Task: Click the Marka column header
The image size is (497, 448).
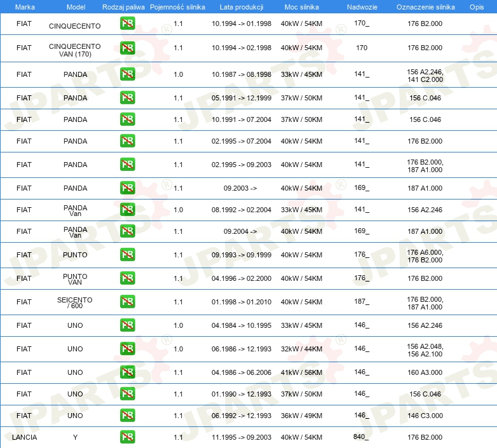Action: [x=25, y=7]
